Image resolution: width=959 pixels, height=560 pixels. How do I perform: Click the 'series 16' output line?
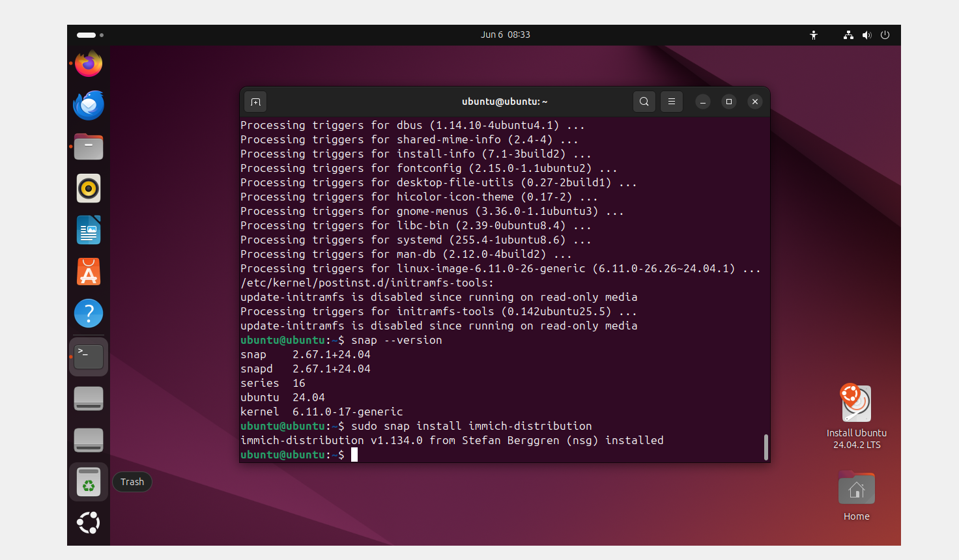(x=273, y=383)
